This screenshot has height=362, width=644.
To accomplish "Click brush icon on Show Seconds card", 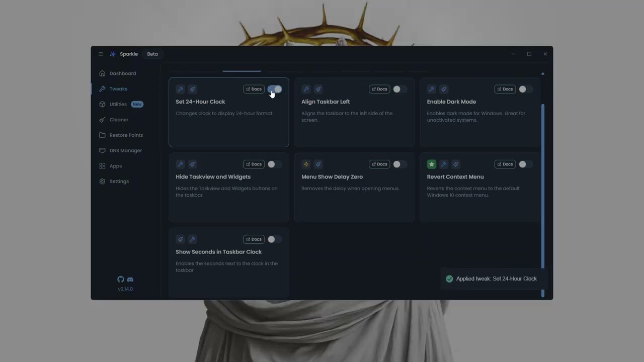I will click(180, 239).
